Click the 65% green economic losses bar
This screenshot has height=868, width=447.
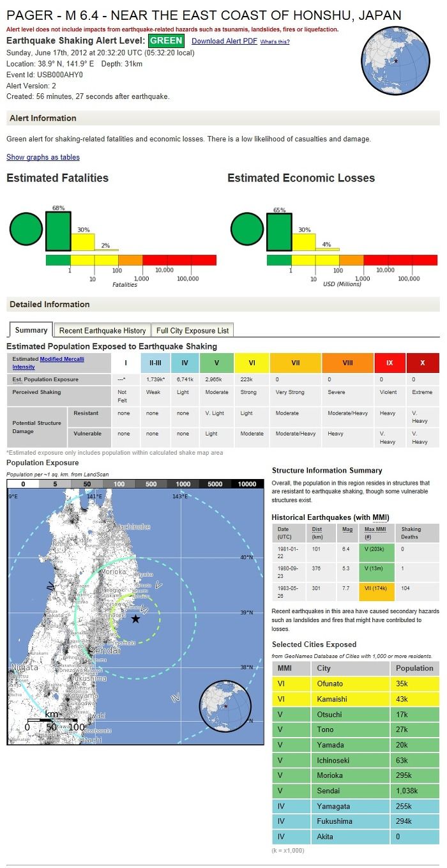coord(279,232)
